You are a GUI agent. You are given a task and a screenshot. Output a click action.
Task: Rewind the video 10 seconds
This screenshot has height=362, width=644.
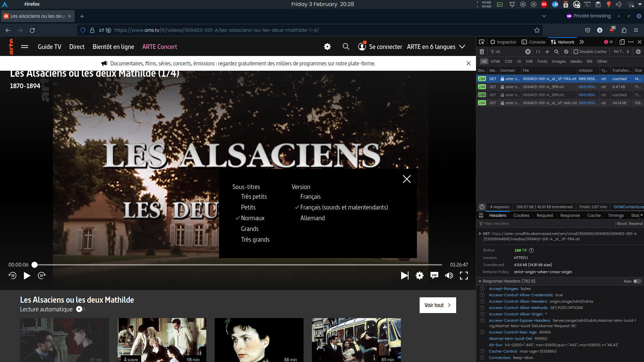pos(12,276)
